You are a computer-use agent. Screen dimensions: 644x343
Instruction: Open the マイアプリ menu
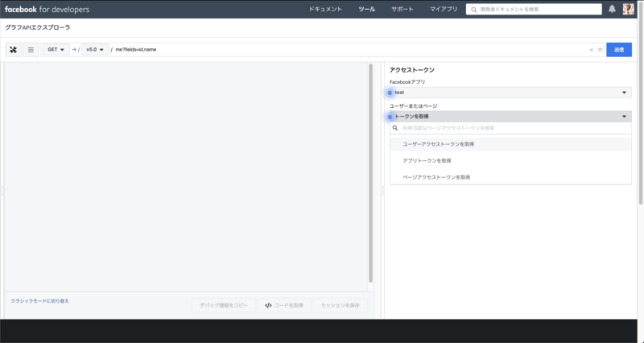point(444,9)
